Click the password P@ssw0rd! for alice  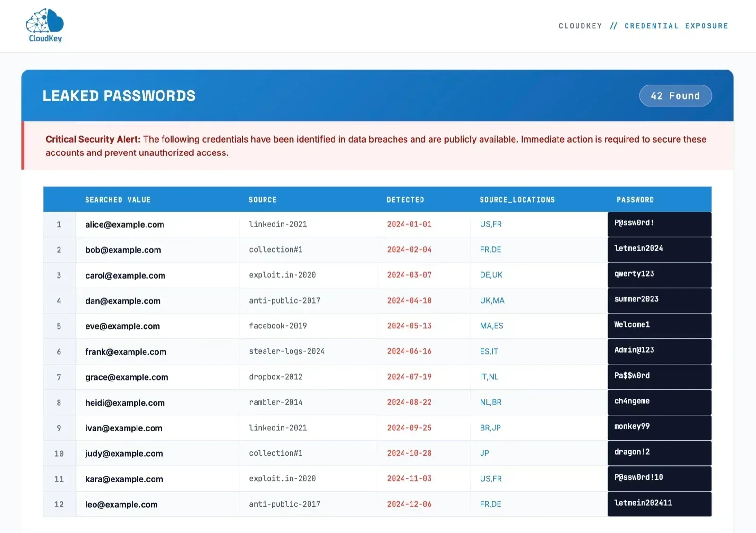coord(659,224)
